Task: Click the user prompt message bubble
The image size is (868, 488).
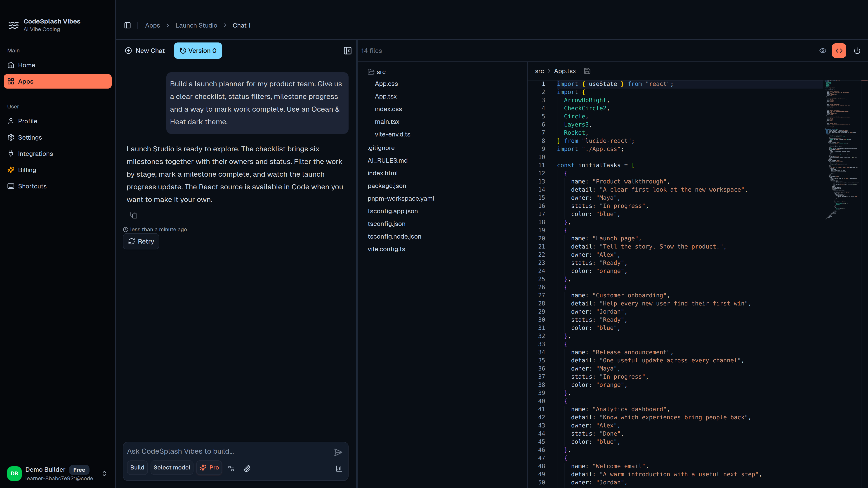Action: 257,103
